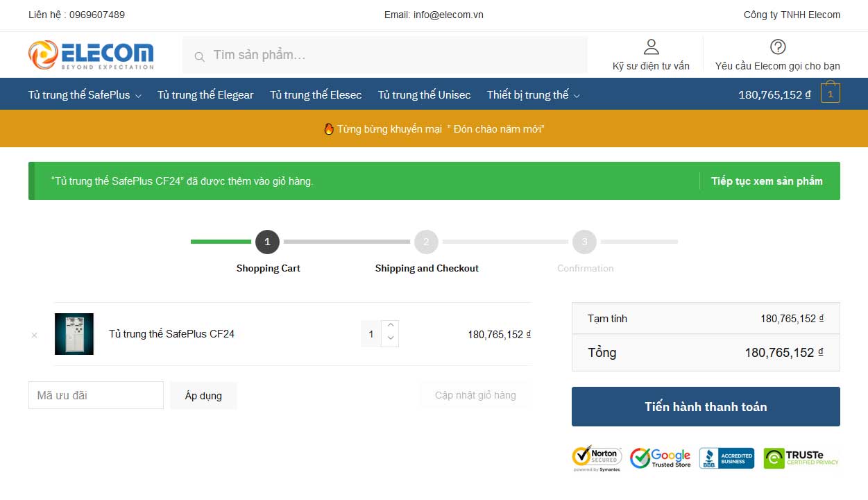This screenshot has width=868, height=500.
Task: Click Yêu cầu Elecom gọi cho bạn label
Action: (778, 66)
